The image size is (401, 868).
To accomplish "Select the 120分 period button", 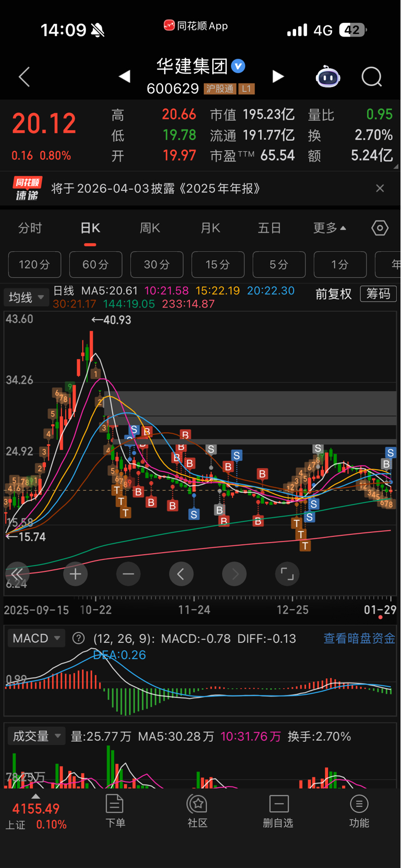I will point(34,265).
